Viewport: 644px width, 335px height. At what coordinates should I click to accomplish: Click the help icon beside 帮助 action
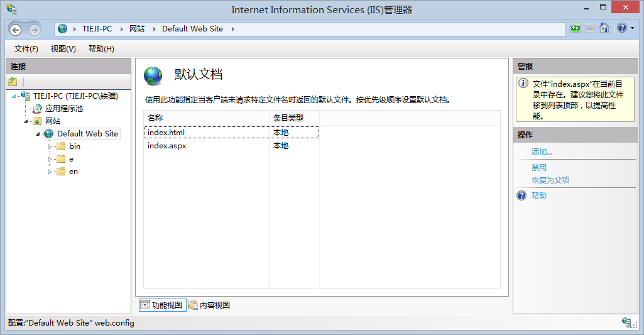coord(521,195)
